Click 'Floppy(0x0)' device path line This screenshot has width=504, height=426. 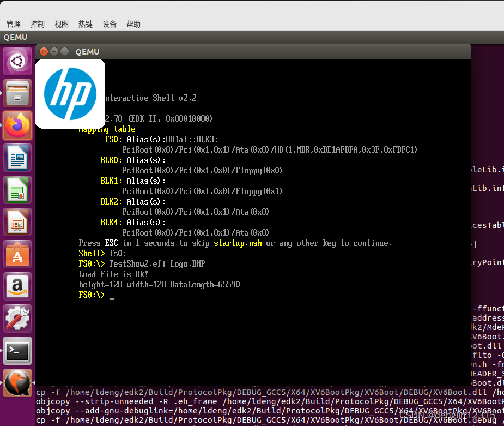202,171
